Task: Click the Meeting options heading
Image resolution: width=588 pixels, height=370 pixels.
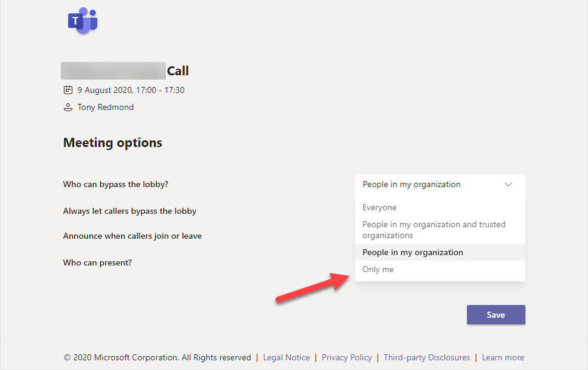Action: [x=112, y=143]
